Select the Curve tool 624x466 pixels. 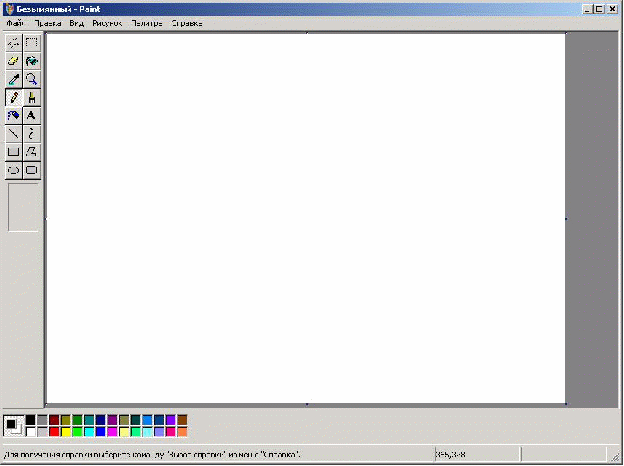31,134
